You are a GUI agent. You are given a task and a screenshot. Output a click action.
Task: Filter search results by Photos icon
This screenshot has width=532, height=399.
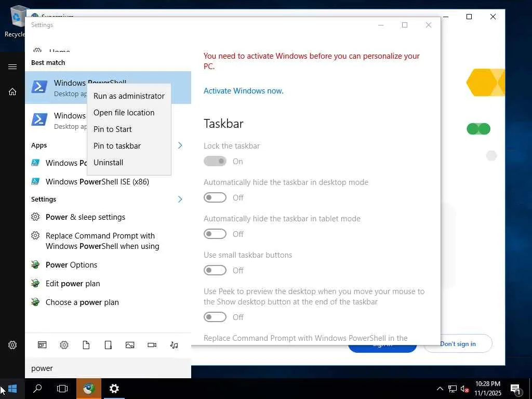(130, 345)
